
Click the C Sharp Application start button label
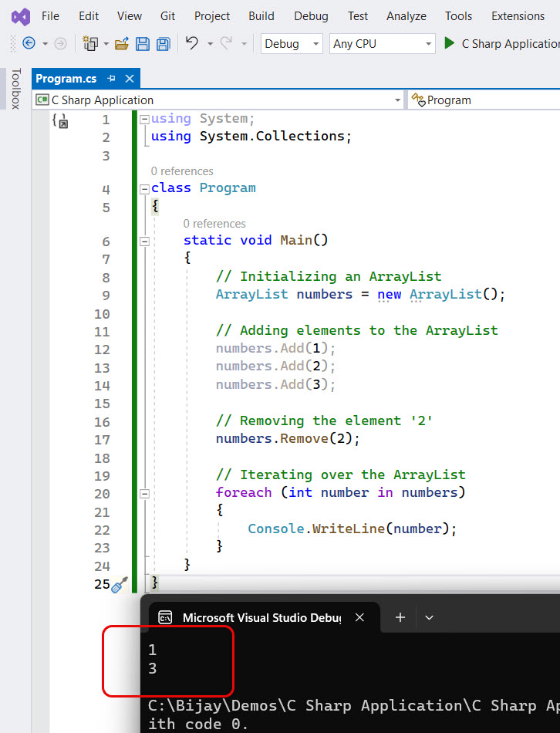pyautogui.click(x=511, y=43)
